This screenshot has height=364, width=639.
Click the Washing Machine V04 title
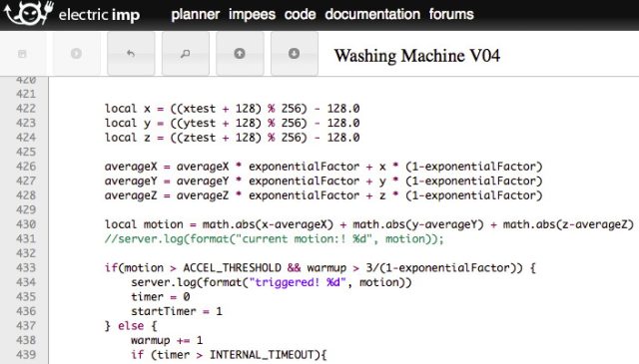click(x=417, y=56)
